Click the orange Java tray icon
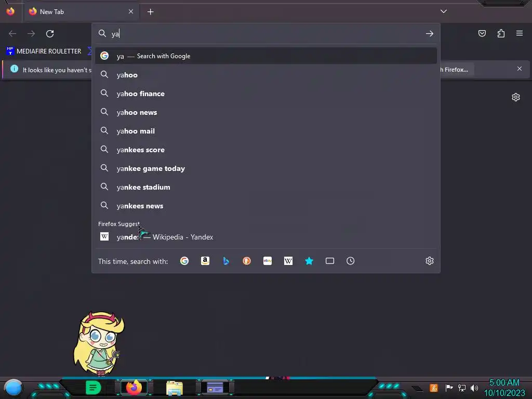 point(434,388)
